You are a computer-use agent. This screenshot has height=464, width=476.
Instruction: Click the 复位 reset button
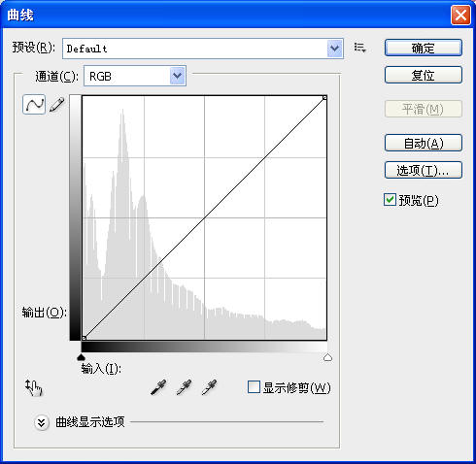point(424,75)
